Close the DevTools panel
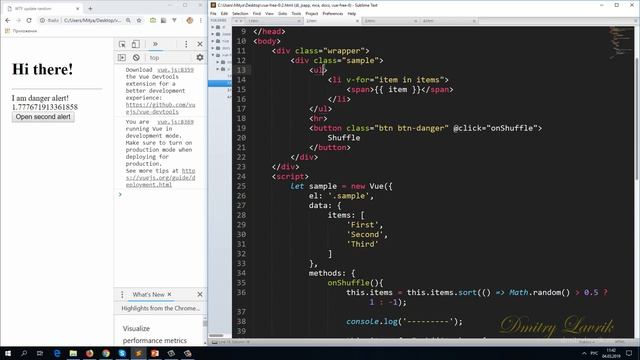The width and height of the screenshot is (640, 360). pyautogui.click(x=200, y=44)
